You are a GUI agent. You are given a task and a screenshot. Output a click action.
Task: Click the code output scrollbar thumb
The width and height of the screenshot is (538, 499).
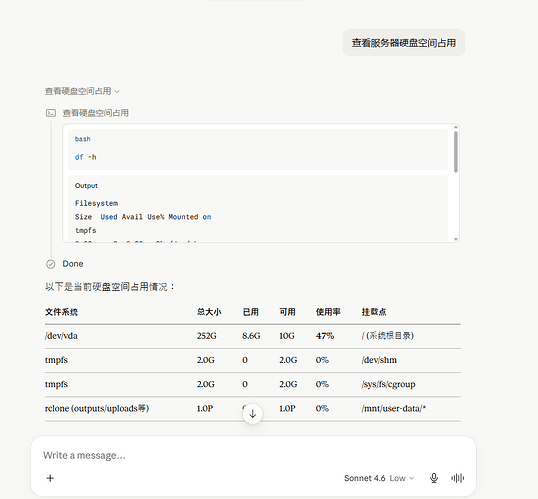(x=456, y=152)
